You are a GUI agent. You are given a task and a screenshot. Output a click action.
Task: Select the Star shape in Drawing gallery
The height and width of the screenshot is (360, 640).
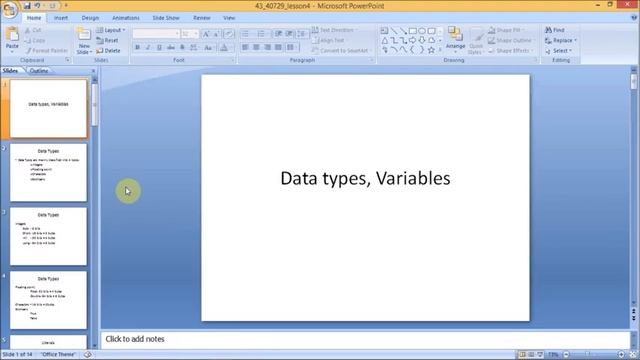[x=431, y=50]
